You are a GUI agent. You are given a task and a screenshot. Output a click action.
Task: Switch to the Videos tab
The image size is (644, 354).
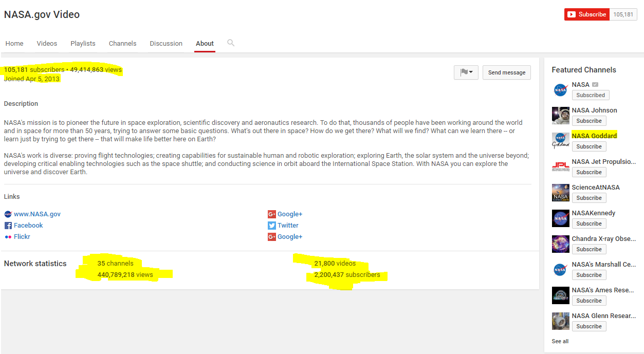[x=47, y=44]
